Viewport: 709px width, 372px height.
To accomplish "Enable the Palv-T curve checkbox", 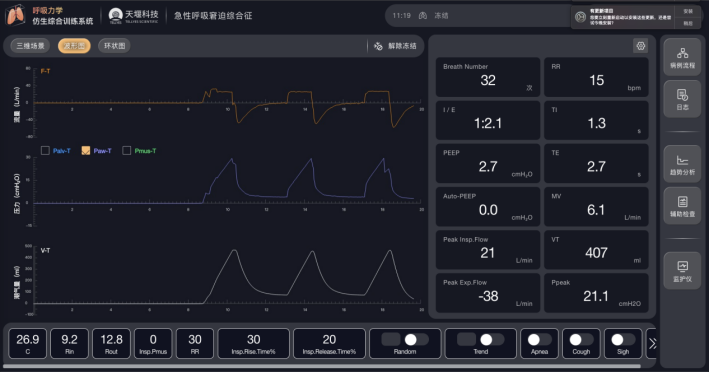I will click(45, 151).
